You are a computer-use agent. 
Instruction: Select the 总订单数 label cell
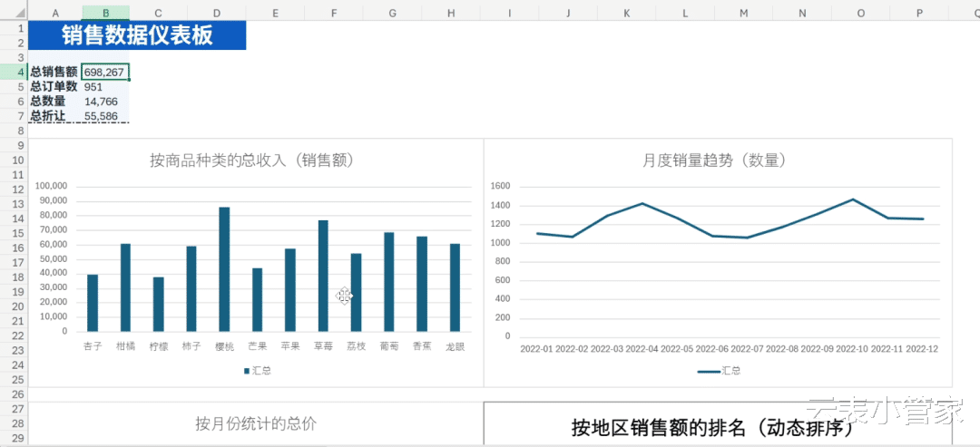[55, 87]
